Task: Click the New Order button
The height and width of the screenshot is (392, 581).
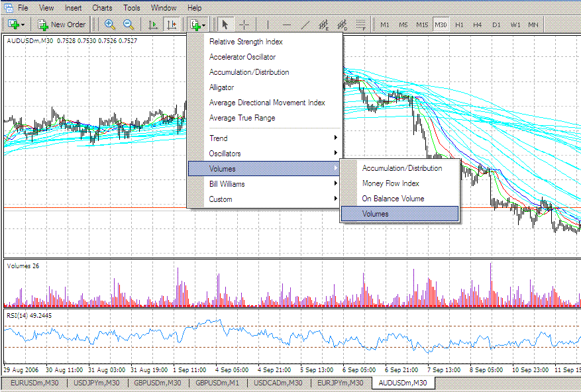Action: [62, 24]
